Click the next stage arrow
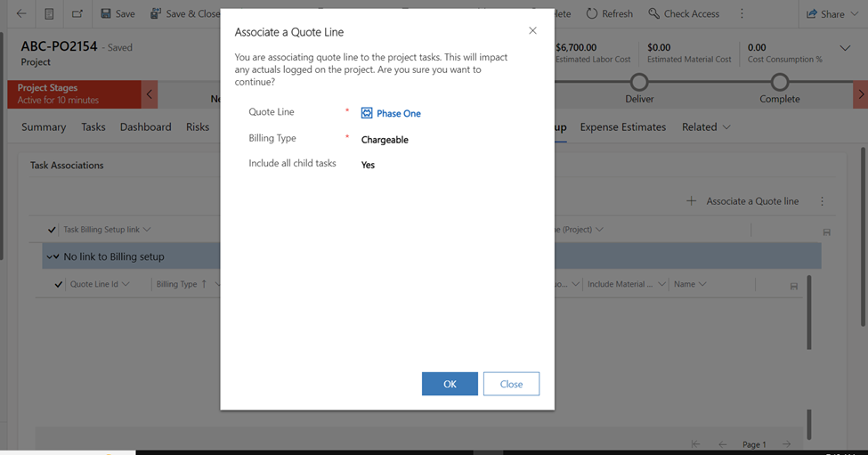 (861, 94)
